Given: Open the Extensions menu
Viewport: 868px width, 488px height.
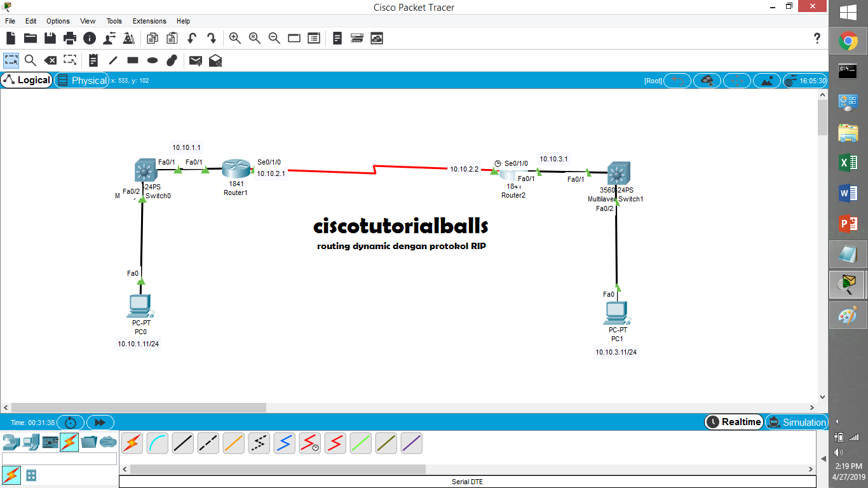Looking at the screenshot, I should click(x=149, y=21).
